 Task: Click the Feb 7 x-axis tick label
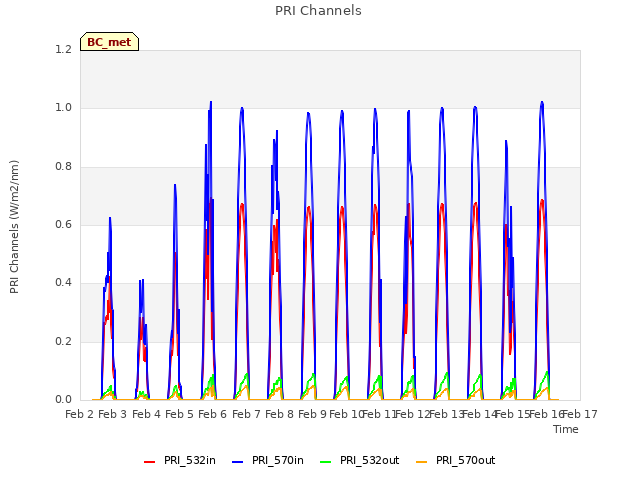pos(247,414)
